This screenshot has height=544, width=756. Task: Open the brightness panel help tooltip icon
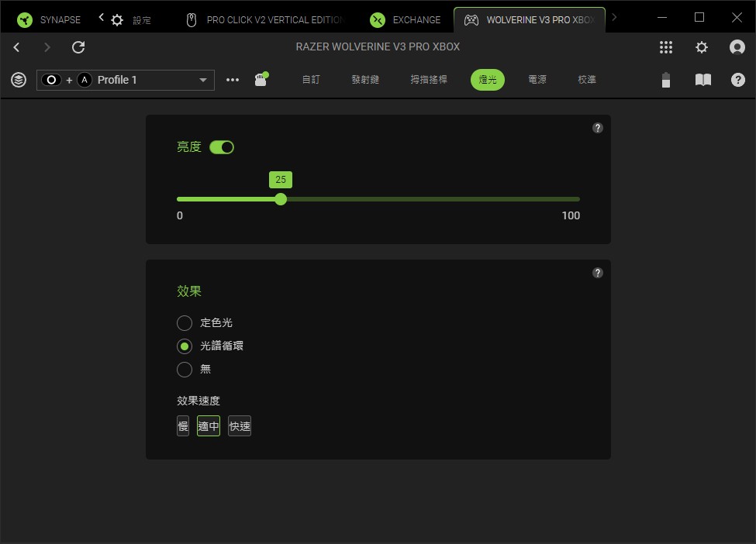(x=597, y=128)
